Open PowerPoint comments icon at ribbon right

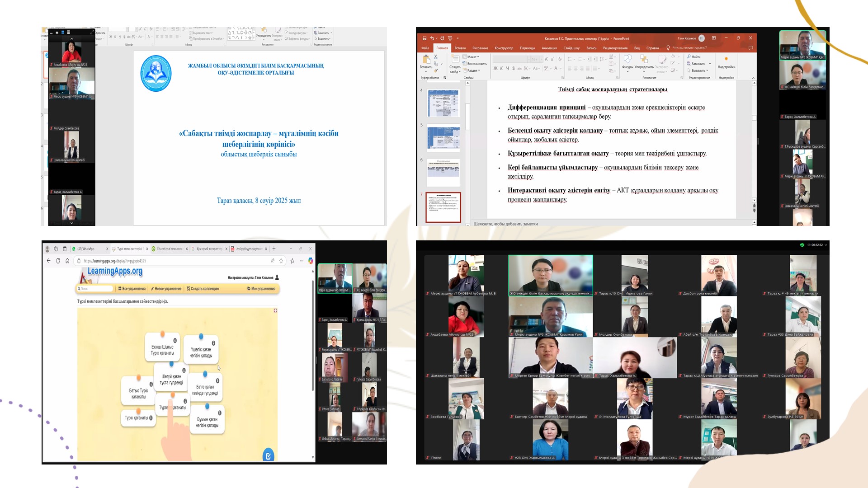(750, 47)
